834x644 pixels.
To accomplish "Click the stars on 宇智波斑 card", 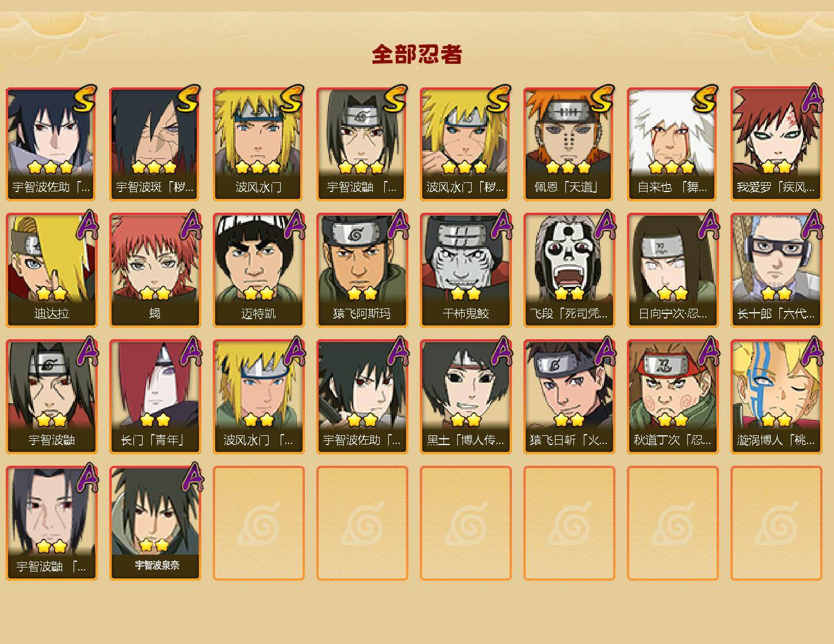I will pos(154,167).
